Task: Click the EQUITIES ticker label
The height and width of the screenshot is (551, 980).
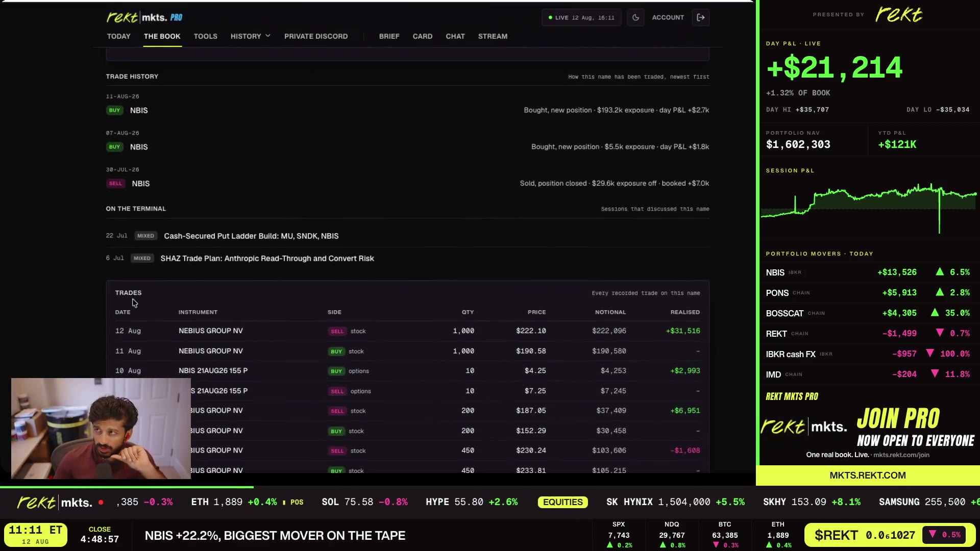Action: tap(562, 502)
